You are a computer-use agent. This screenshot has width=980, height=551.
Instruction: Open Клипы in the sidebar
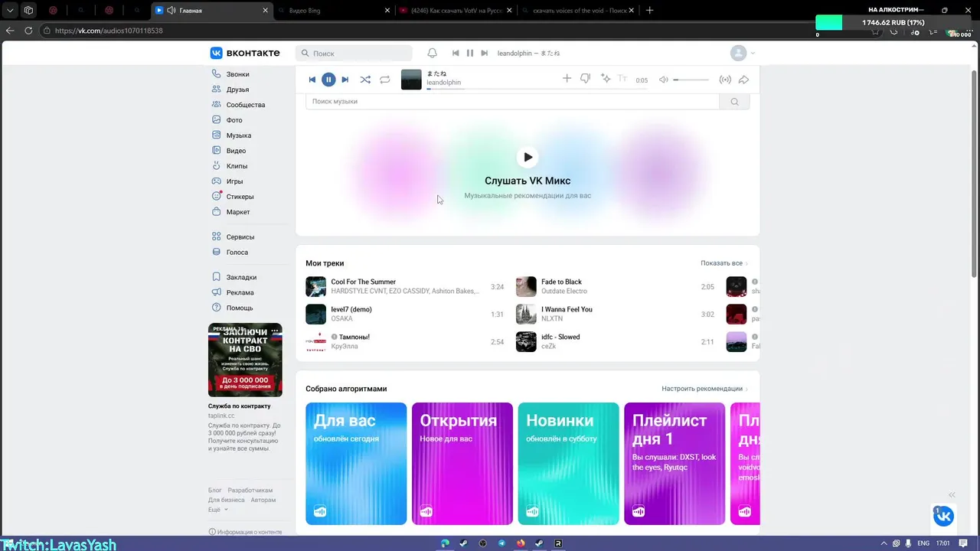pos(237,166)
